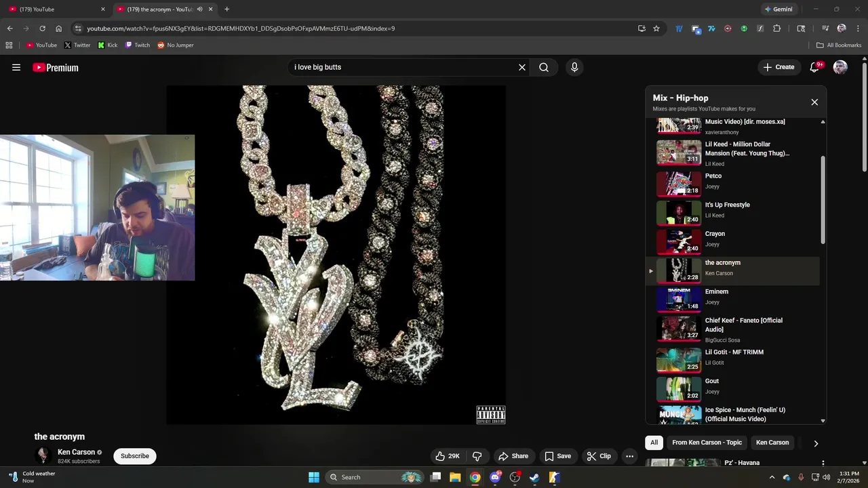
Task: Select 'From Ken Carson - Topic' chip
Action: (707, 443)
